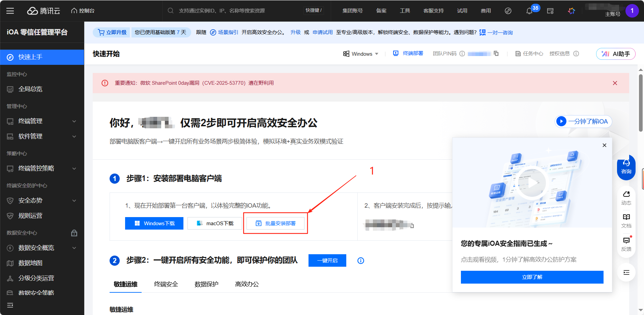Open the Windows platform dropdown

click(x=360, y=54)
